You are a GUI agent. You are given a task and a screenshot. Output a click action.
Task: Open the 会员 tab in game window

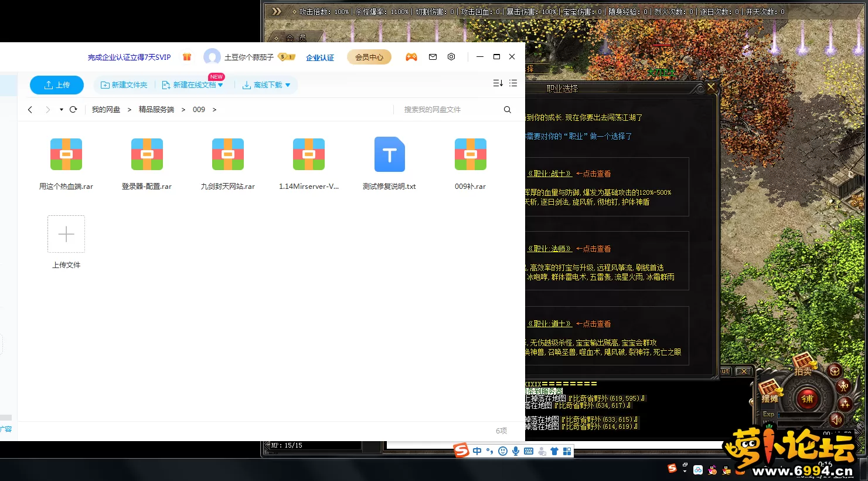coord(295,38)
